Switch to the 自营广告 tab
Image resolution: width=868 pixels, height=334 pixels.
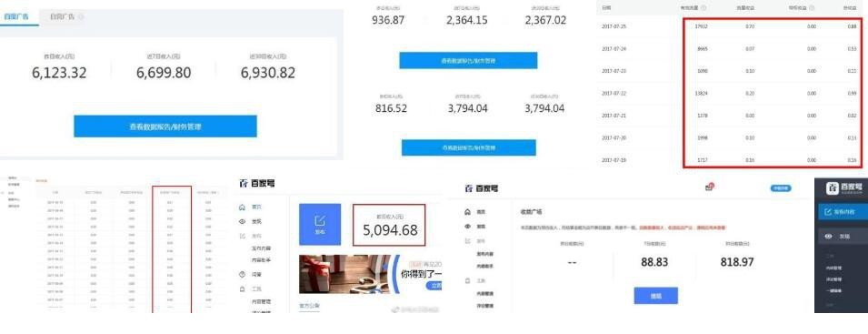tap(62, 16)
